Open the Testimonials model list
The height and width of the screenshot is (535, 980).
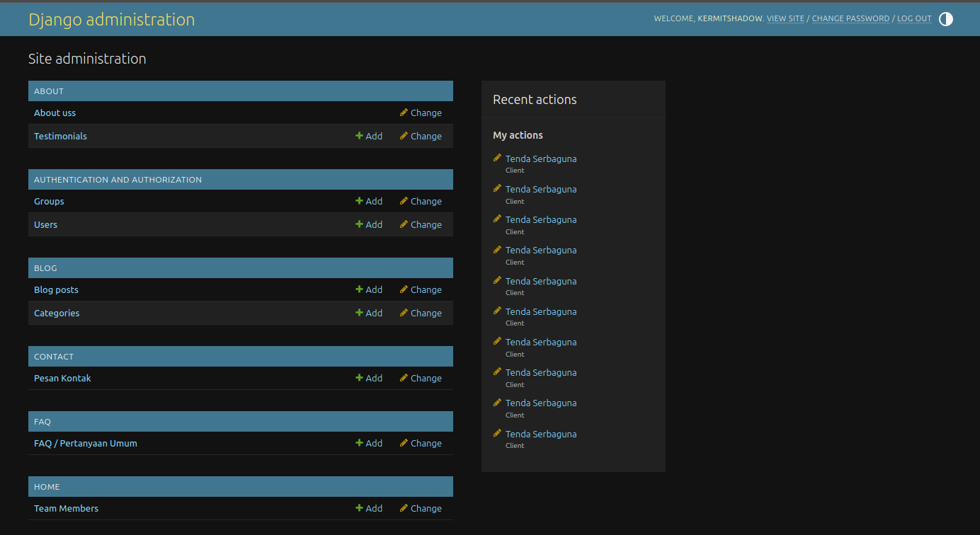(x=60, y=136)
